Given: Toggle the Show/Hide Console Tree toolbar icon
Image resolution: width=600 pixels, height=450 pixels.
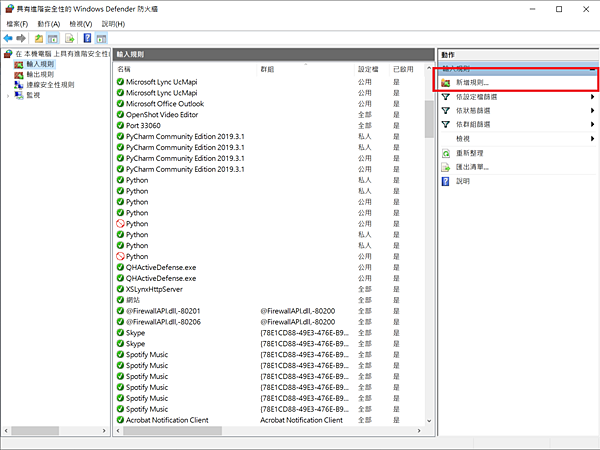Looking at the screenshot, I should click(53, 38).
